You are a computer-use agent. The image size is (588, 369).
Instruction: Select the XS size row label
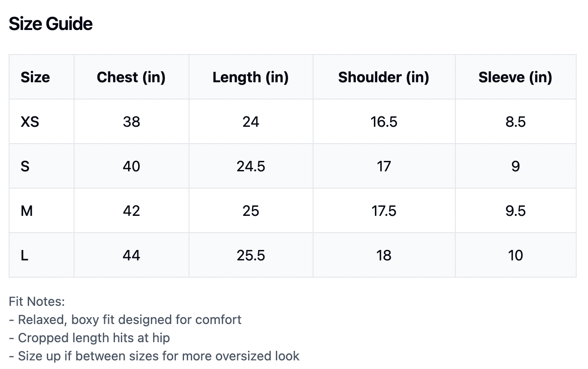tap(30, 122)
